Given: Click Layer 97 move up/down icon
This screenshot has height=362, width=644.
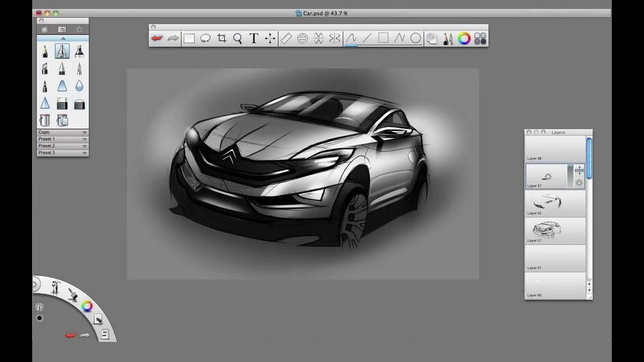Looking at the screenshot, I should click(579, 169).
